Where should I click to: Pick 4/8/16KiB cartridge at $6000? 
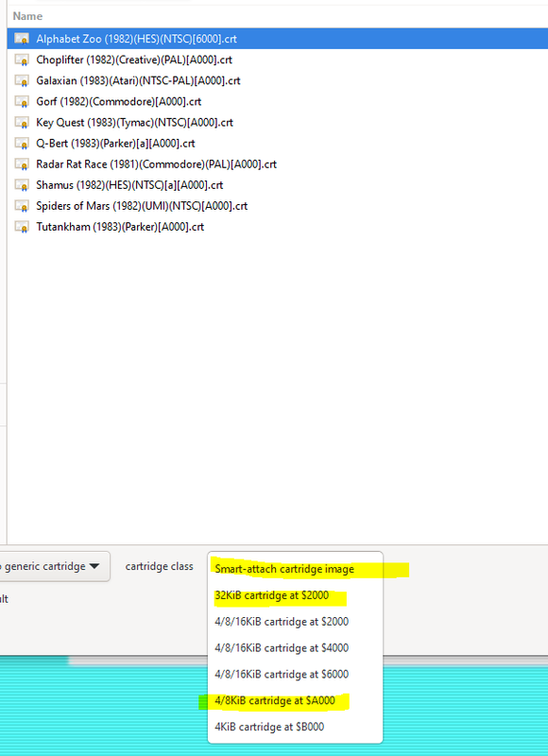pos(282,674)
